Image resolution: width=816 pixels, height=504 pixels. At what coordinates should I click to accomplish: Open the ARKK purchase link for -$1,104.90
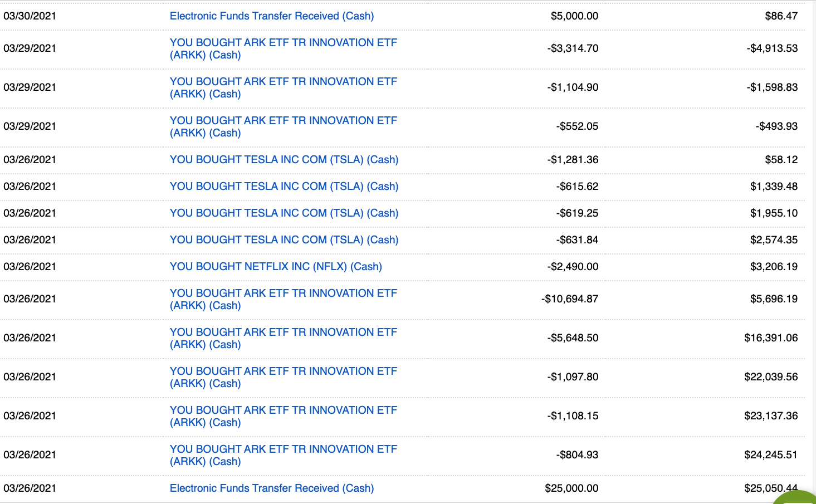[x=284, y=87]
